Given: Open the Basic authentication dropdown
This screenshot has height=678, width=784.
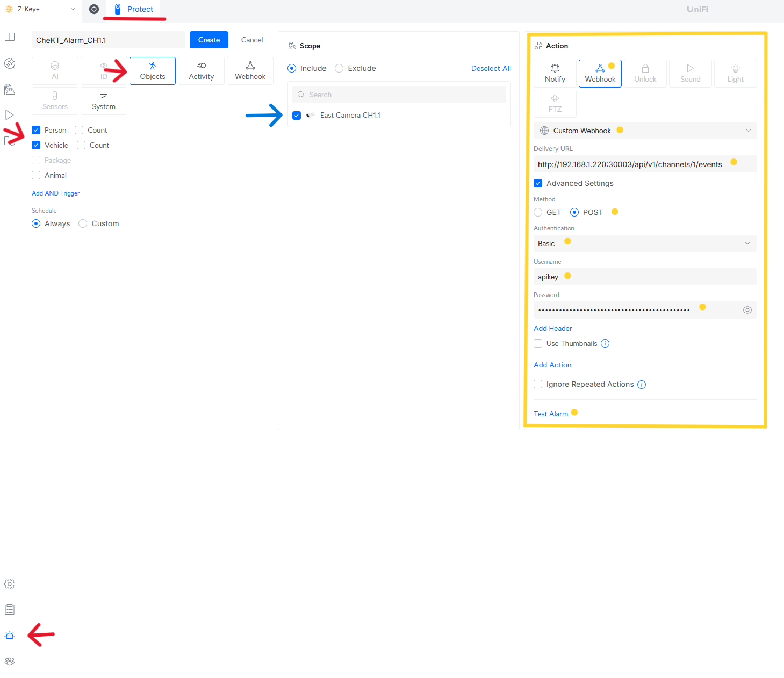Looking at the screenshot, I should click(x=645, y=243).
